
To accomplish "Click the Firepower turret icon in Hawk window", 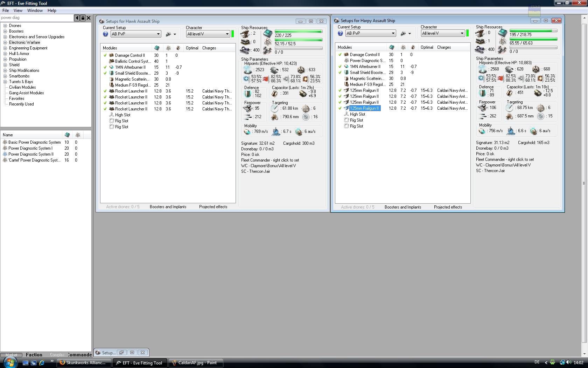I will pos(248,108).
